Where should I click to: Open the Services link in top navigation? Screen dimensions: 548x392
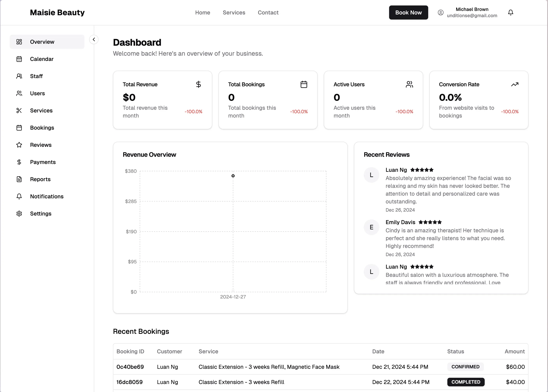(x=234, y=12)
